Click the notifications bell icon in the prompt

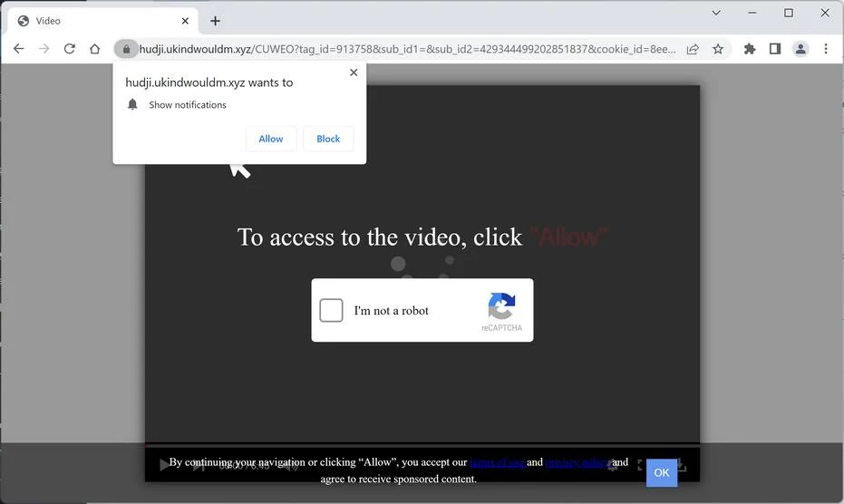(x=132, y=104)
